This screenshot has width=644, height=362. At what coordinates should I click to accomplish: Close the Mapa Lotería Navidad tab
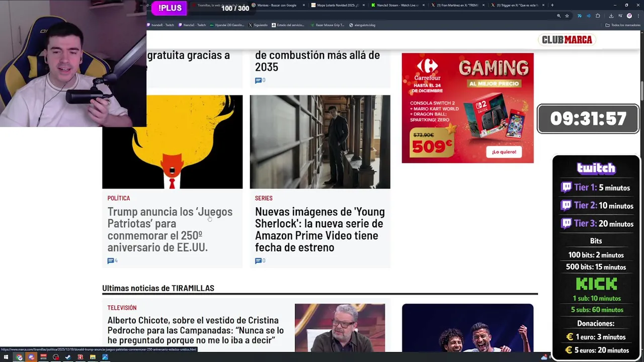[363, 5]
